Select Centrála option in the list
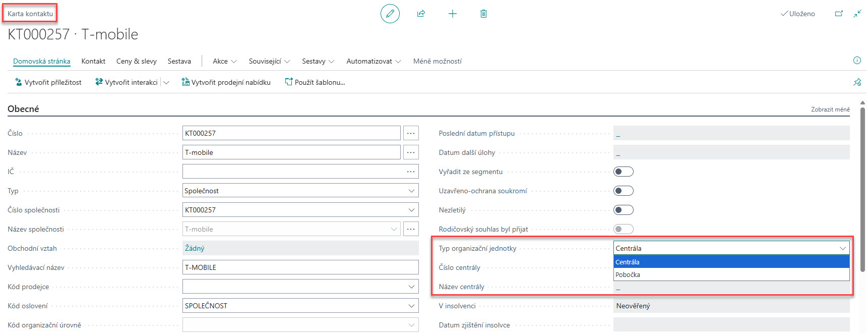This screenshot has height=334, width=868. click(x=731, y=262)
